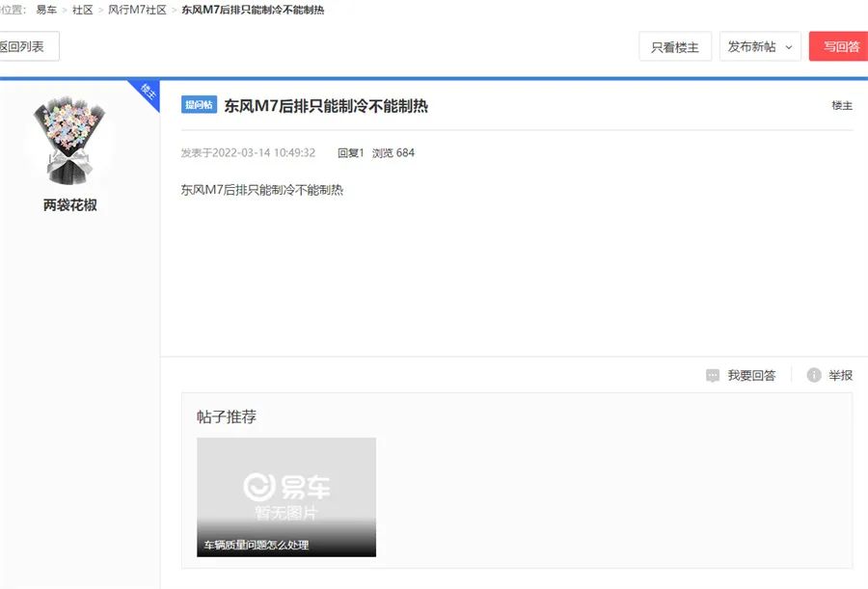
Task: Click the blue 提问帖 tag badge
Action: 199,105
